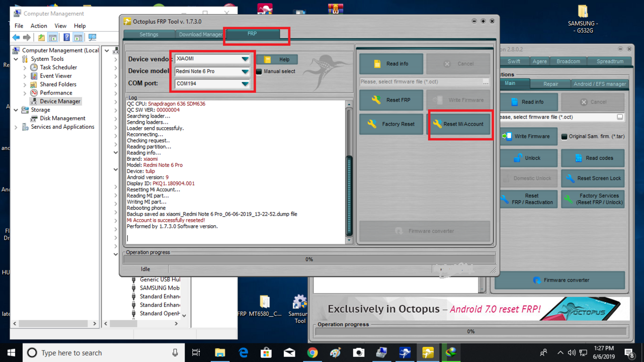
Task: Click the Forward arrow in Computer Management toolbar
Action: tap(27, 38)
